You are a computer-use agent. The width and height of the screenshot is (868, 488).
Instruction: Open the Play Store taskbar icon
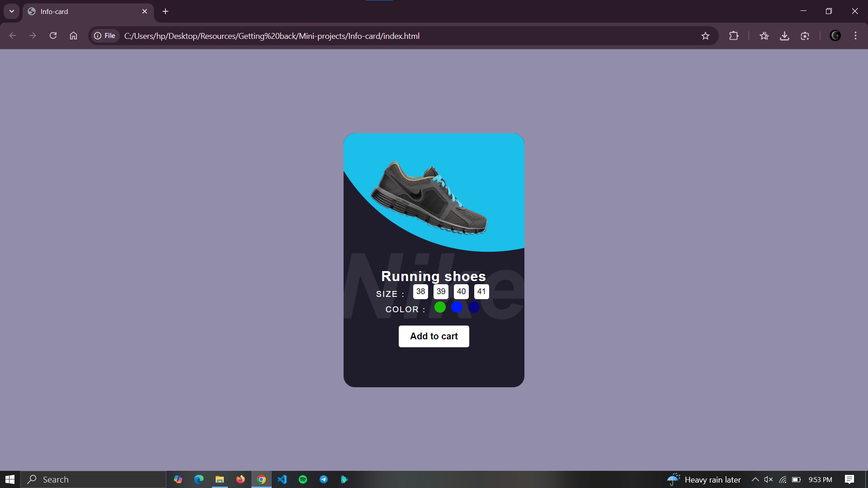pyautogui.click(x=344, y=479)
